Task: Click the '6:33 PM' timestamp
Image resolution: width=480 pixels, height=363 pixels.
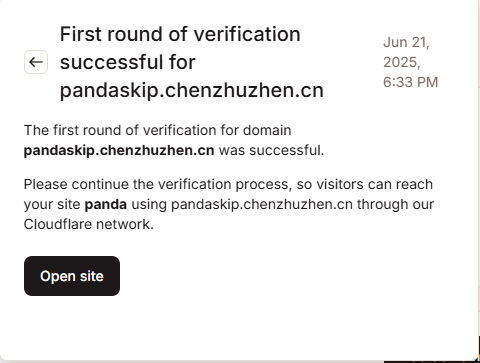Action: 410,82
